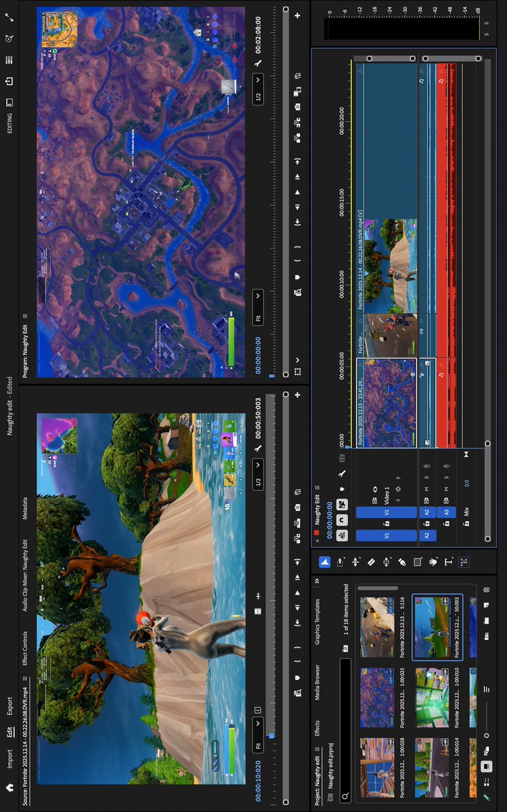Select the Pen tool
The width and height of the screenshot is (507, 812).
[402, 561]
